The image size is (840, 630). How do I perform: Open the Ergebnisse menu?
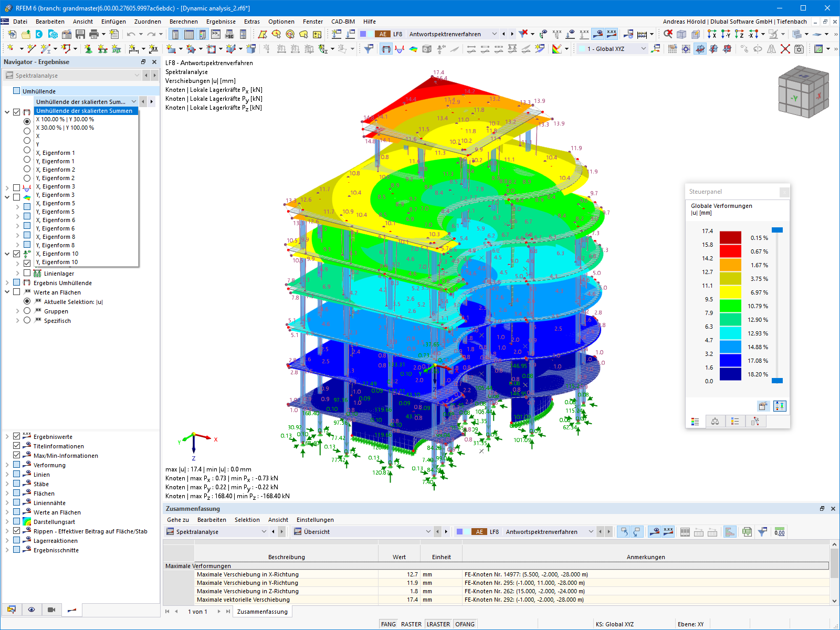click(221, 22)
